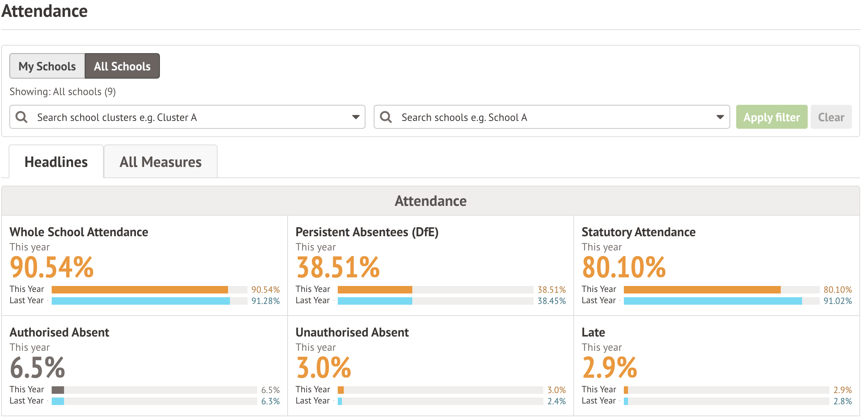
Task: Expand the search schools dropdown arrow
Action: (720, 117)
